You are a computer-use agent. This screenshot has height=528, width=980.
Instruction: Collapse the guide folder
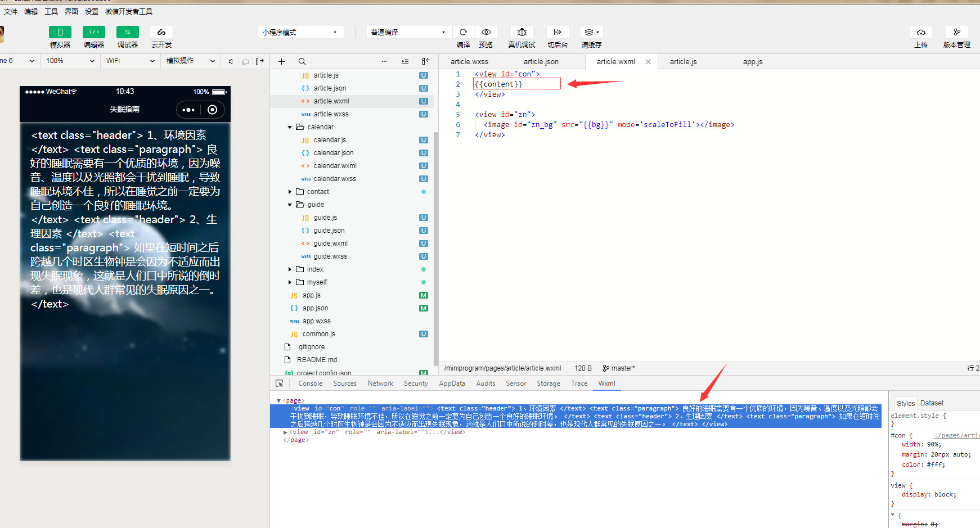[x=290, y=205]
